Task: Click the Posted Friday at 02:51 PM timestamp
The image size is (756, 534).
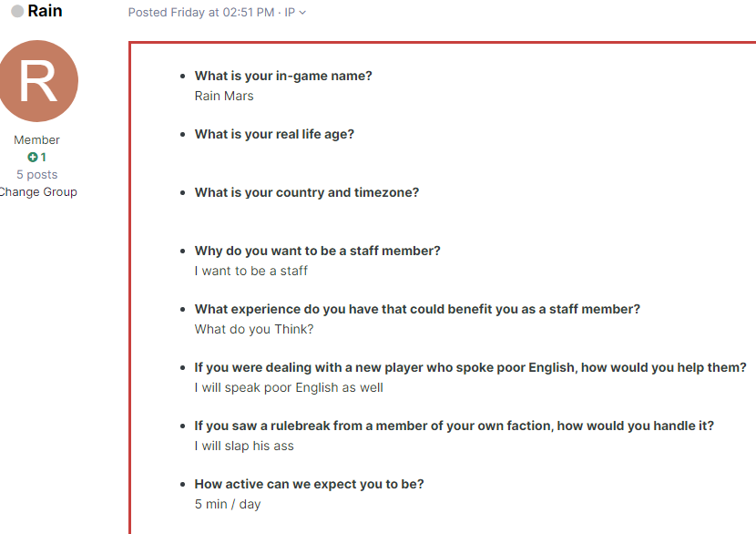Action: tap(201, 13)
